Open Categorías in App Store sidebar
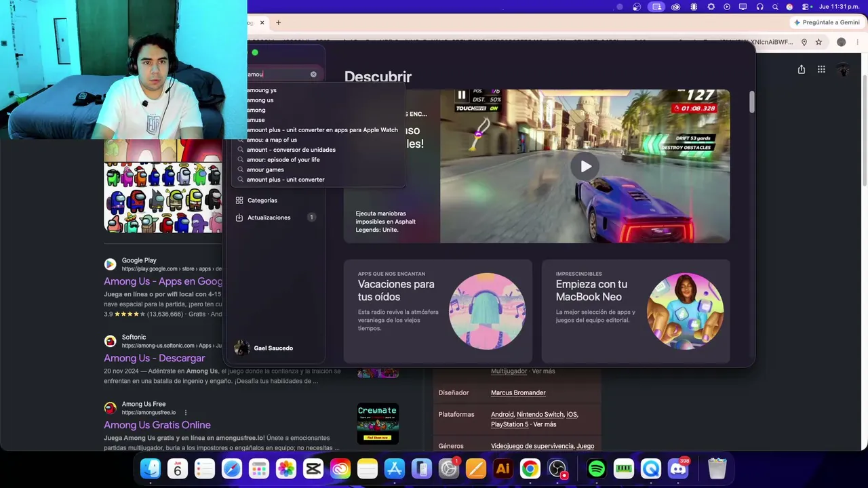The height and width of the screenshot is (488, 868). (262, 201)
